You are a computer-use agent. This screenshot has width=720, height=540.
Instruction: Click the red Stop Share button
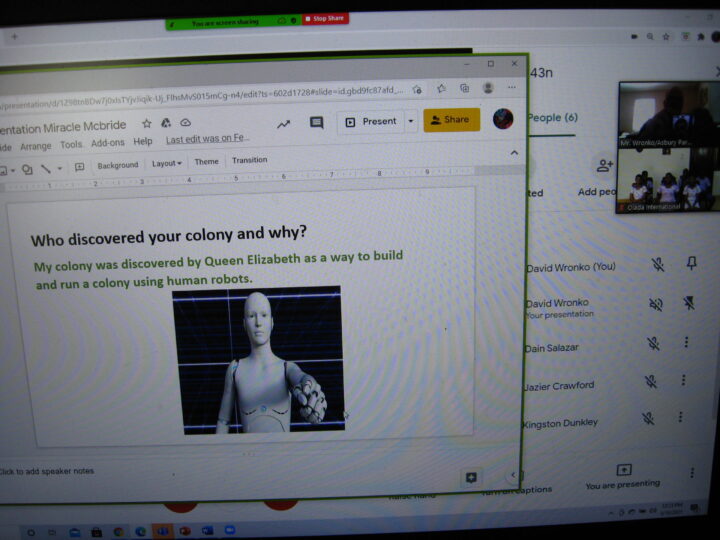click(327, 19)
